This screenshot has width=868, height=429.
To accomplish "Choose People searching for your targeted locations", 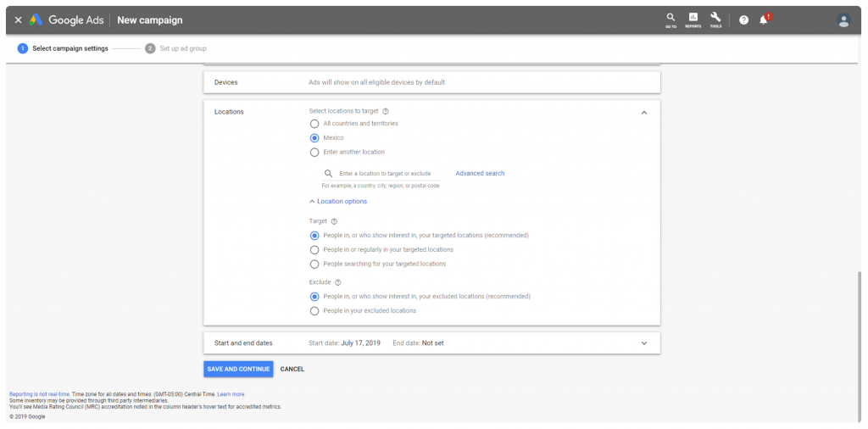I will pos(314,265).
